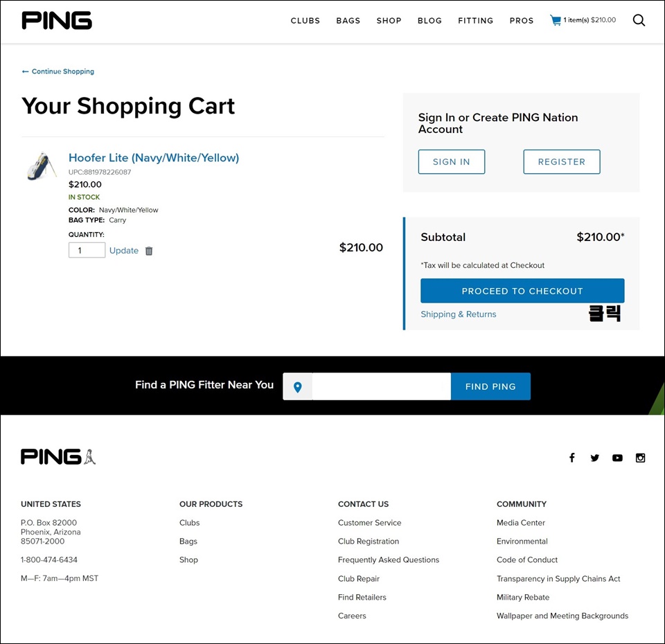Open PING Instagram page icon
This screenshot has width=665, height=644.
point(640,458)
